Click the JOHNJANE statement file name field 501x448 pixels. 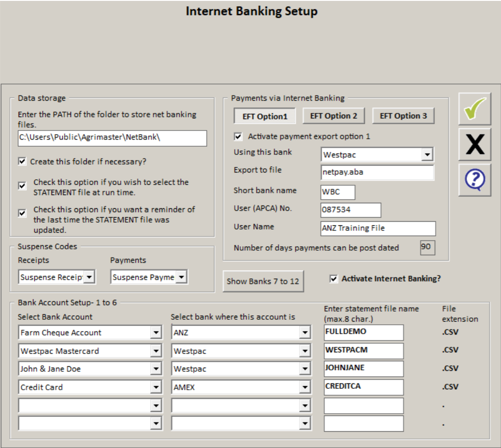tap(364, 369)
